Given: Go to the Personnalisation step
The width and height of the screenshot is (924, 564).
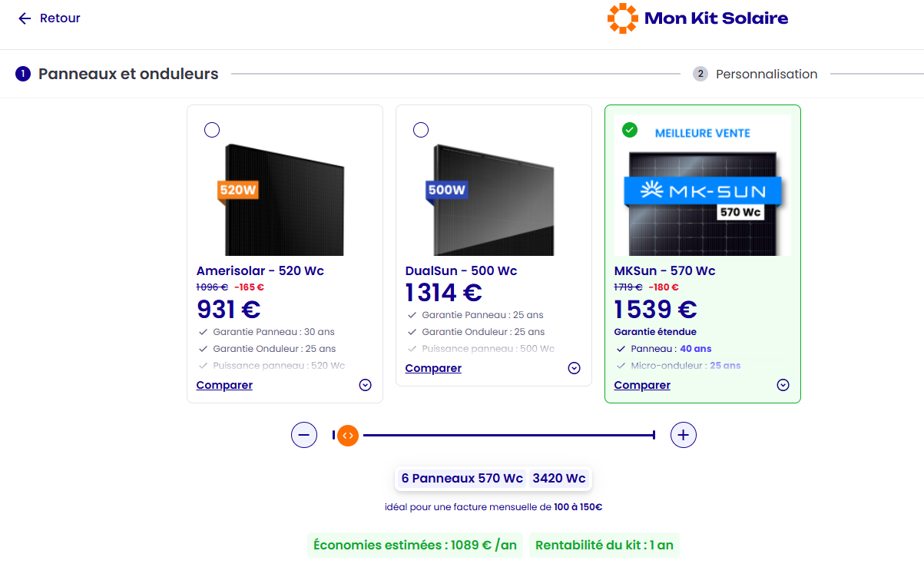Looking at the screenshot, I should [x=766, y=75].
